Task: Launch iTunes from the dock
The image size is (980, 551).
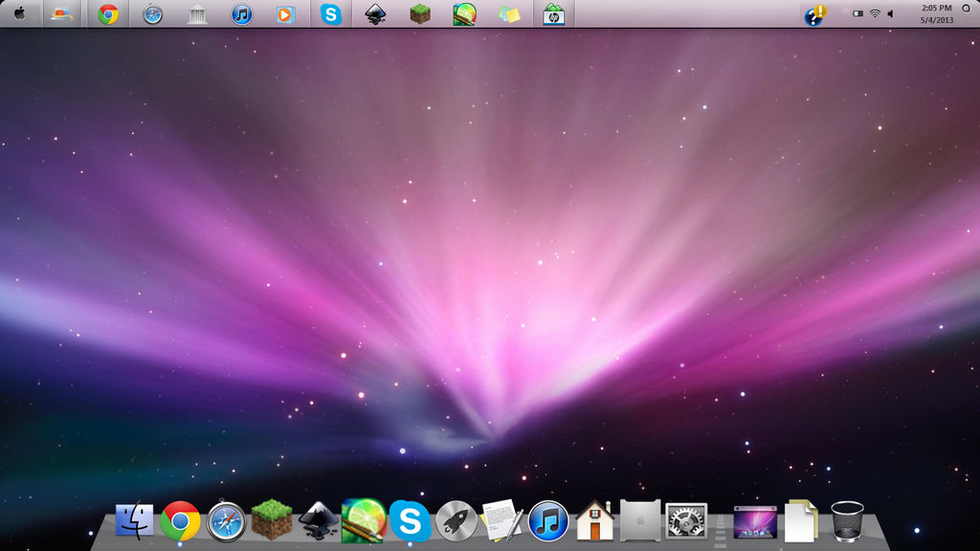Action: coord(548,520)
